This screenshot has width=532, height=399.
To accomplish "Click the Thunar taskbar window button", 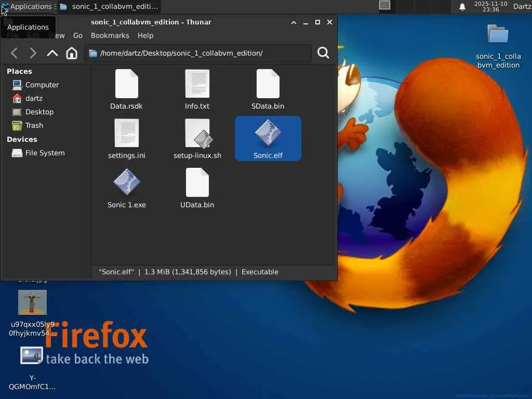I will click(109, 6).
